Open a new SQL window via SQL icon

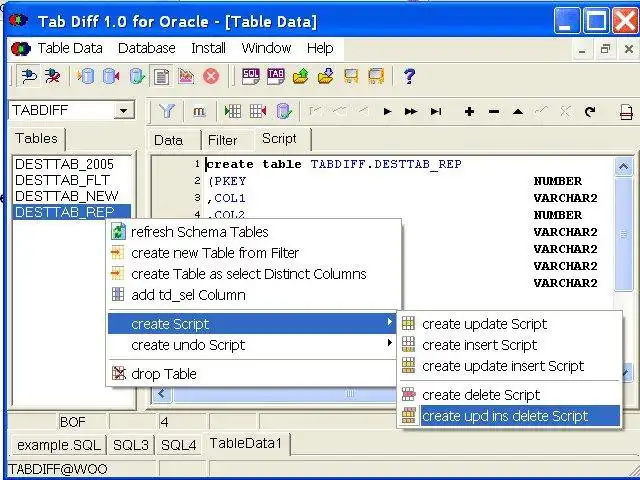click(250, 76)
